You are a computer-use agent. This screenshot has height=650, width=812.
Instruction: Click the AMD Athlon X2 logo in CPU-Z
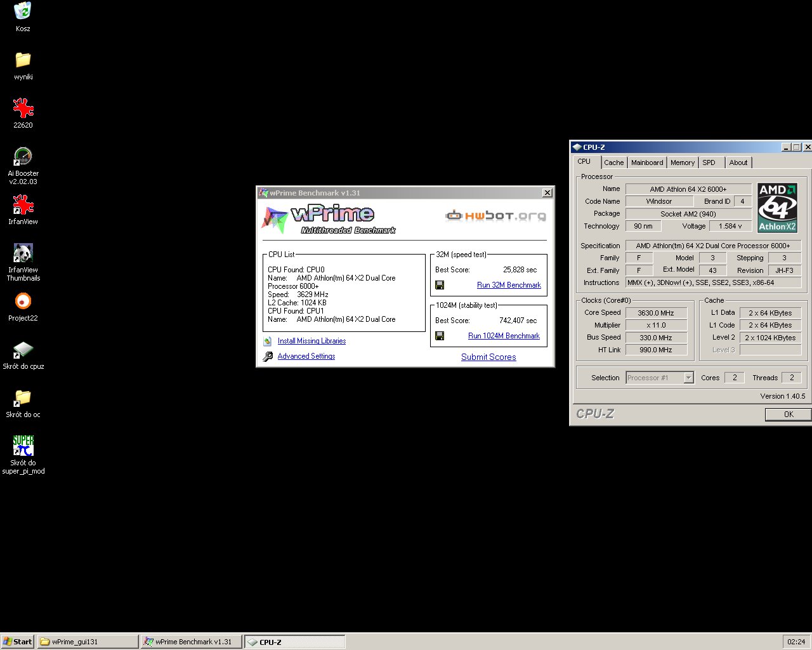[777, 208]
